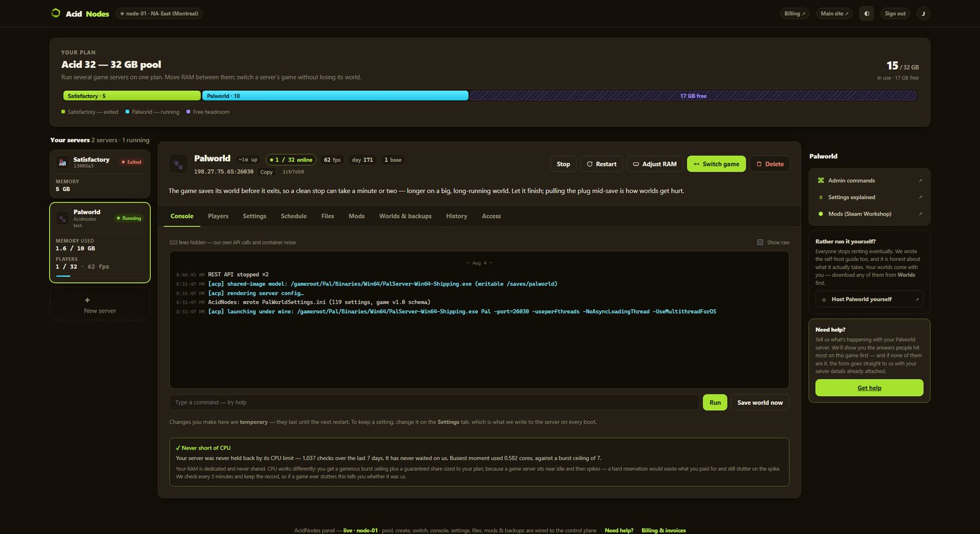This screenshot has width=980, height=534.
Task: Click Save world now
Action: coord(760,402)
